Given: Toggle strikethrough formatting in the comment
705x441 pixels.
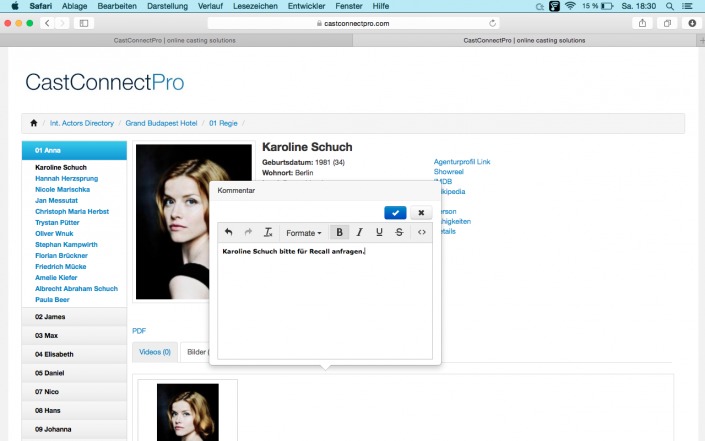Looking at the screenshot, I should (x=399, y=232).
